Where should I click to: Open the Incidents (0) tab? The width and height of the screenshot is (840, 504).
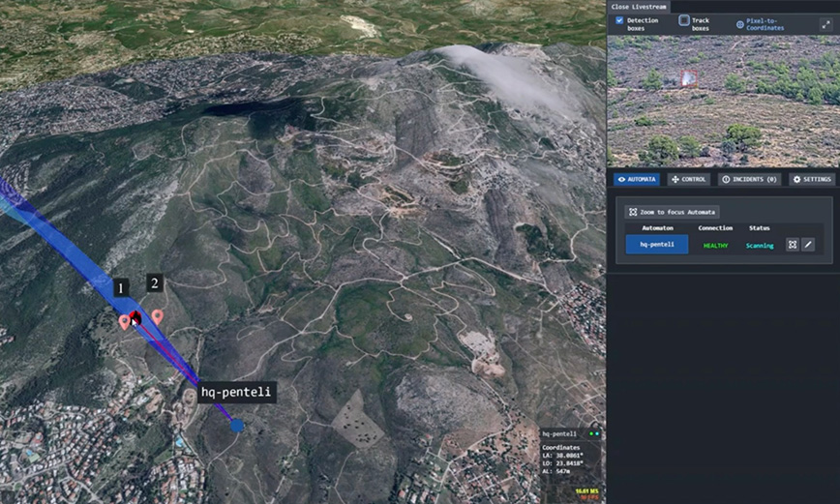tap(749, 179)
